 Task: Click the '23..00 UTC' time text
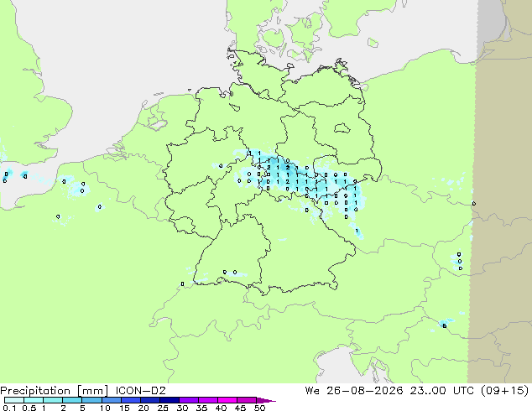click(441, 391)
